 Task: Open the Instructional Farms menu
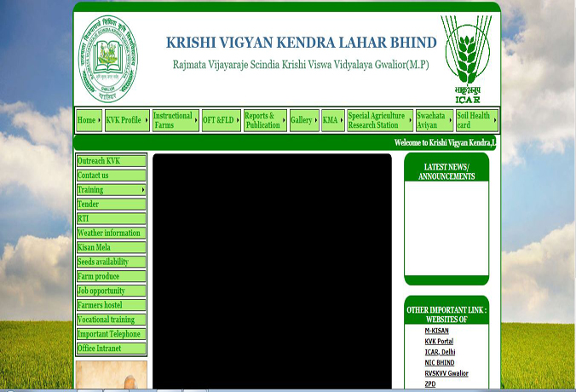point(176,120)
